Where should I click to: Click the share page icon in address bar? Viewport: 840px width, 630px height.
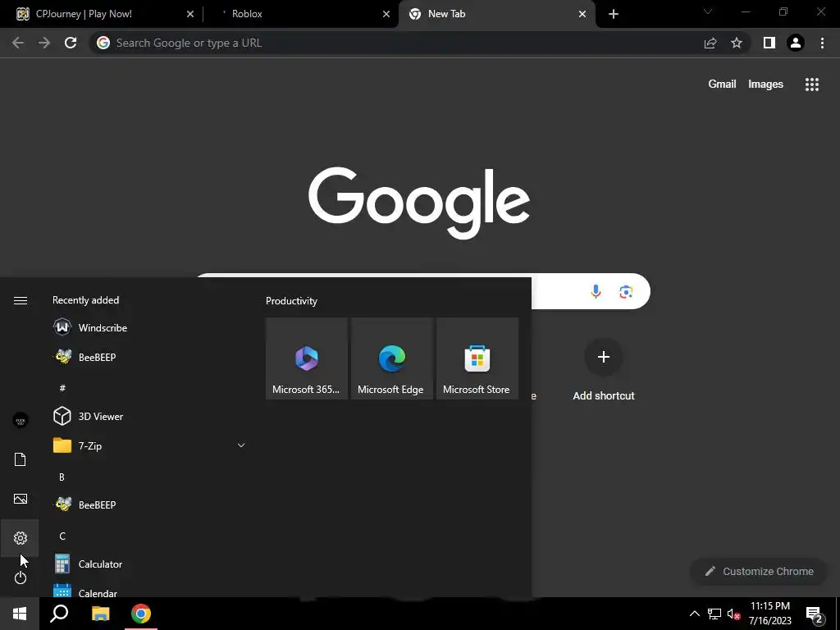(x=710, y=43)
